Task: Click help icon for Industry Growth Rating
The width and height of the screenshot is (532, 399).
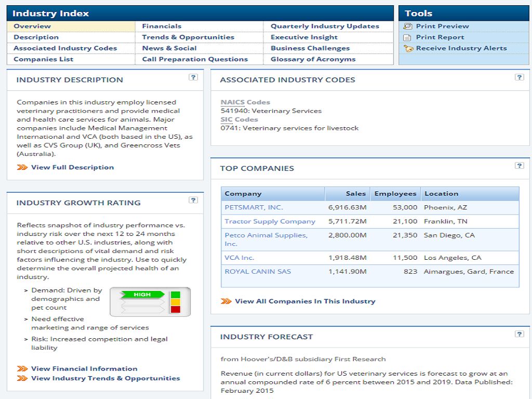Action: click(x=193, y=200)
